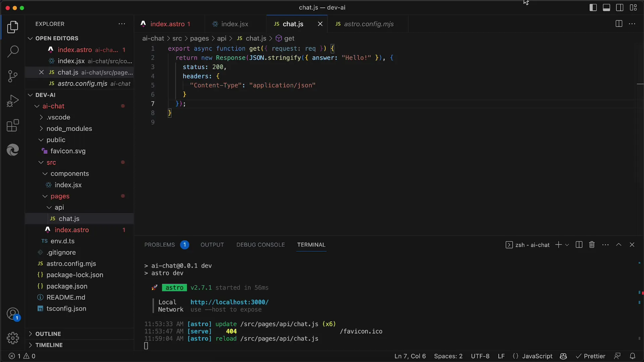Open the new terminal launch profile dropdown
The height and width of the screenshot is (362, 644).
[x=567, y=245]
